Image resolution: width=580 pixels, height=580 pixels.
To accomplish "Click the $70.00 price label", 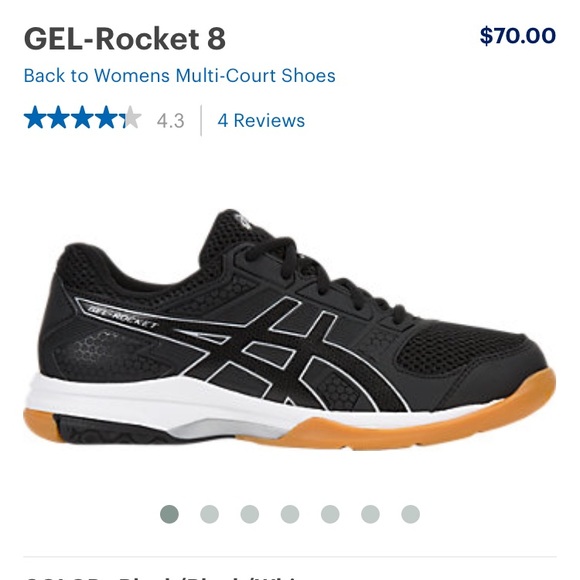I will tap(518, 36).
